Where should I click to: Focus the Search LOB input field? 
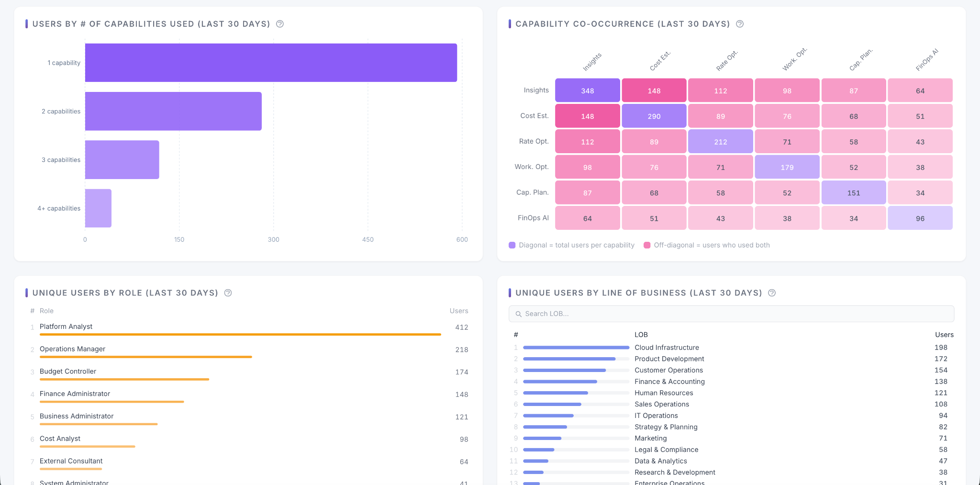731,314
